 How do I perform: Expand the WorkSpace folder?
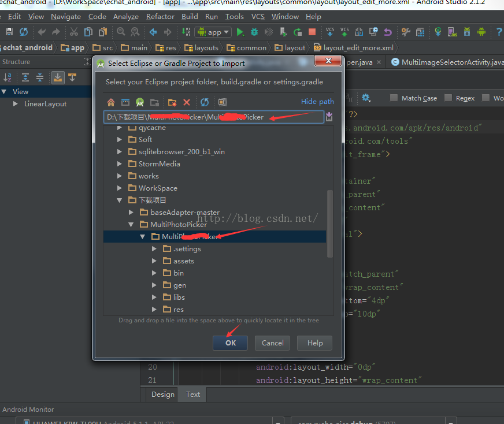[119, 188]
